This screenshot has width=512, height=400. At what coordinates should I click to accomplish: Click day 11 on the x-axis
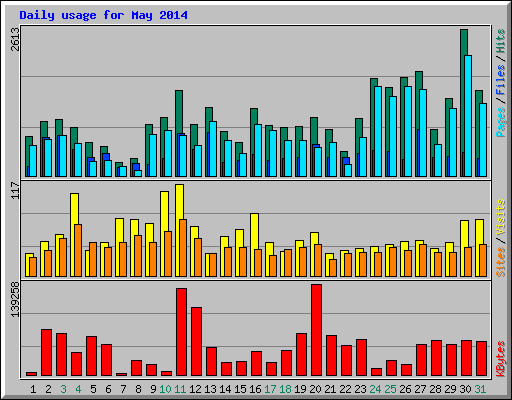[180, 389]
